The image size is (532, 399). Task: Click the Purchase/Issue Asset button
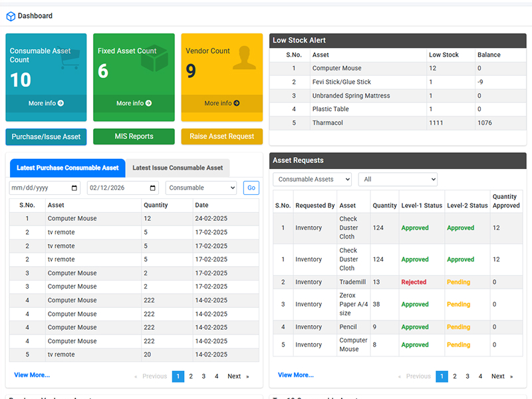coord(46,137)
